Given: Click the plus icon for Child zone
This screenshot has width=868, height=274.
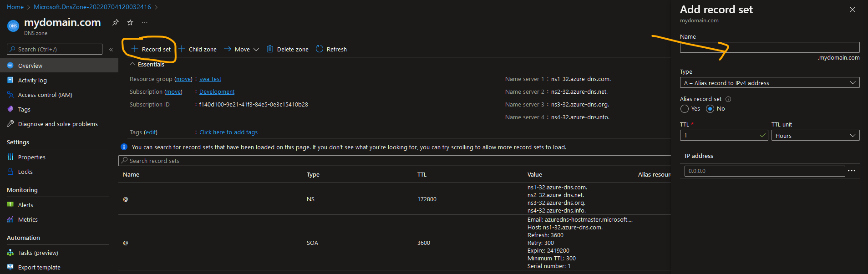Looking at the screenshot, I should click(x=182, y=49).
